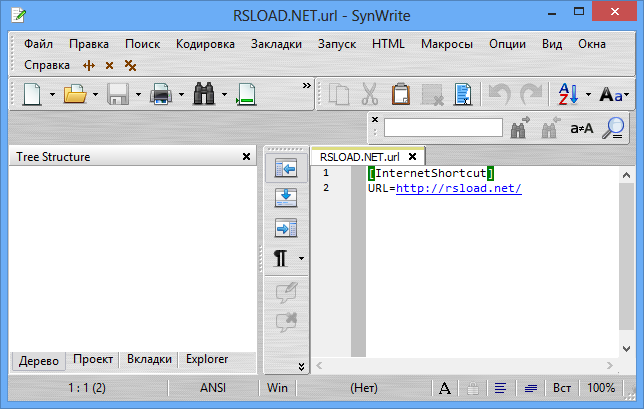Image resolution: width=644 pixels, height=409 pixels.
Task: Expand the Open file dropdown arrow
Action: tap(96, 95)
